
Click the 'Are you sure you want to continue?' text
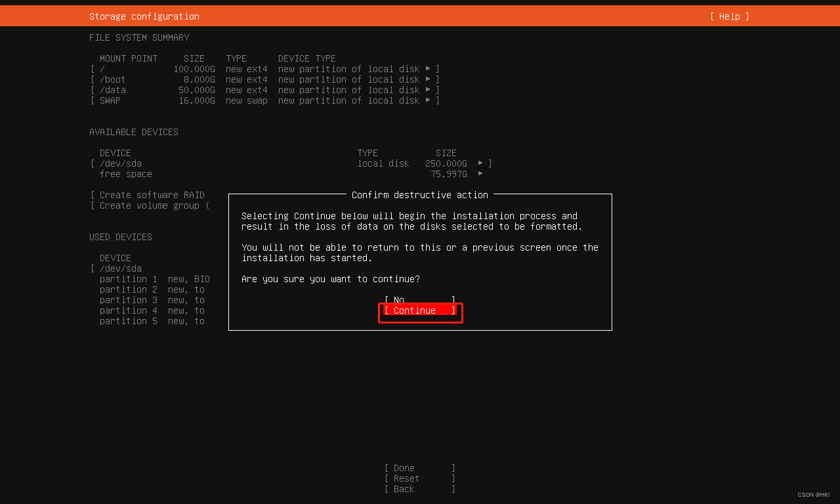(x=331, y=279)
